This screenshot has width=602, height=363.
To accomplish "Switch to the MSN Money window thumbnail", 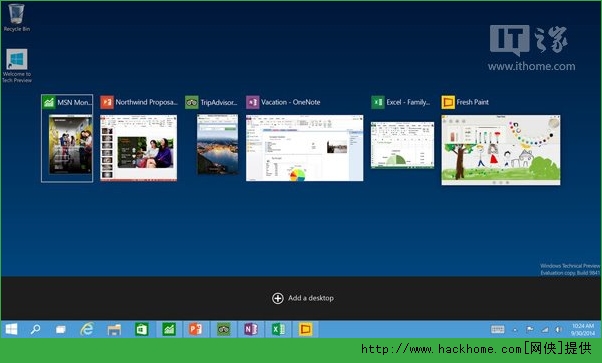I will coord(70,145).
